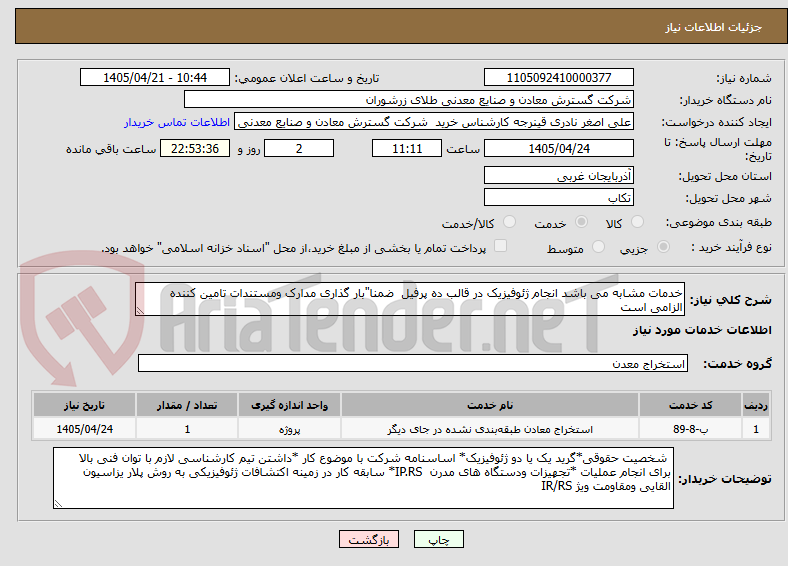The width and height of the screenshot is (788, 566).
Task: Click the remaining days field showing 2
Action: point(299,148)
